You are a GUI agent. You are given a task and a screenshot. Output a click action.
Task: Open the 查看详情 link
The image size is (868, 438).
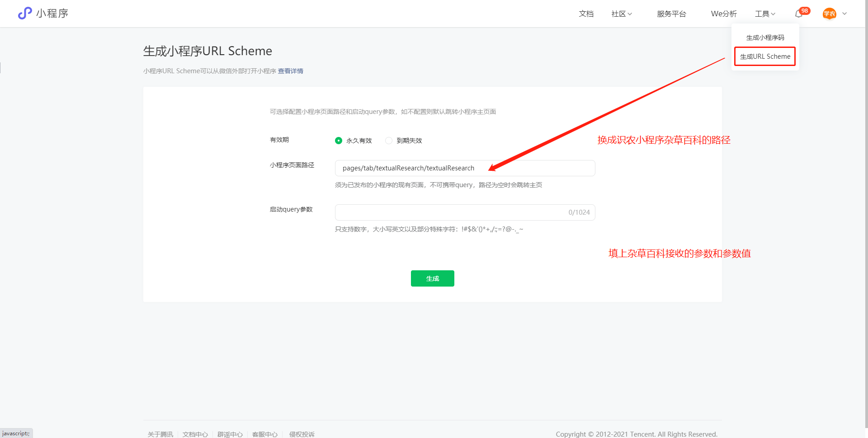coord(291,71)
